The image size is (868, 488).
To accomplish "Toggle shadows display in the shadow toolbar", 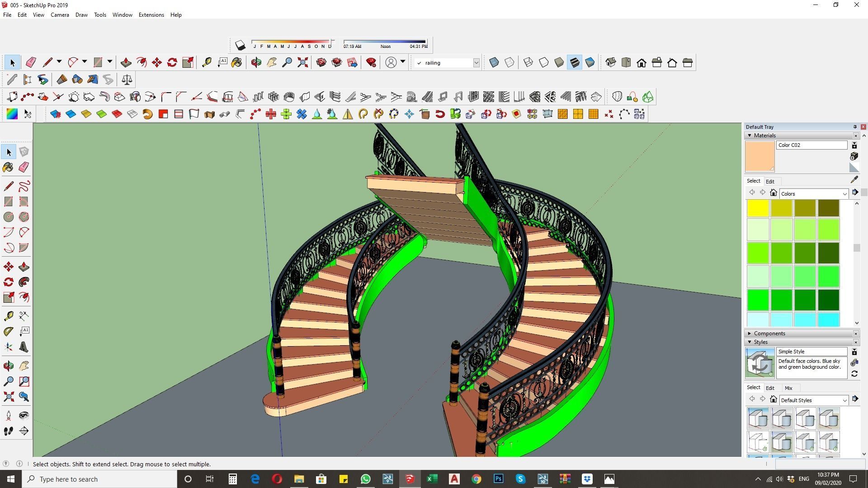I will pos(240,45).
